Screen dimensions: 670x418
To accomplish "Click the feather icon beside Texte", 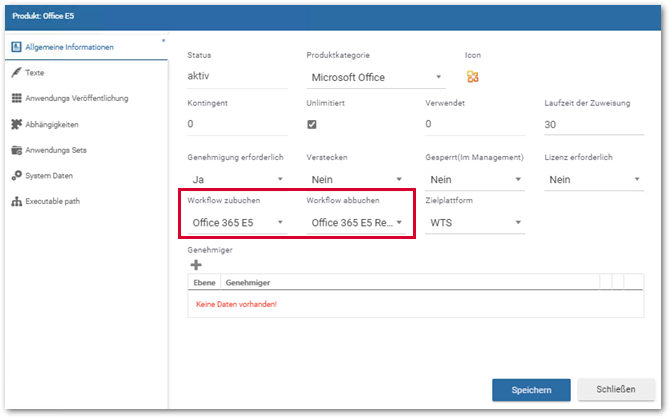I will click(16, 72).
